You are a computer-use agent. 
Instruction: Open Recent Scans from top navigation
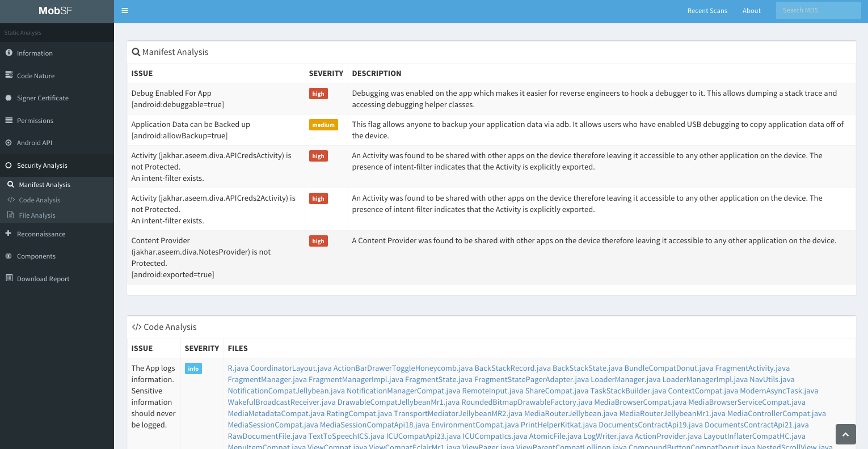tap(707, 11)
